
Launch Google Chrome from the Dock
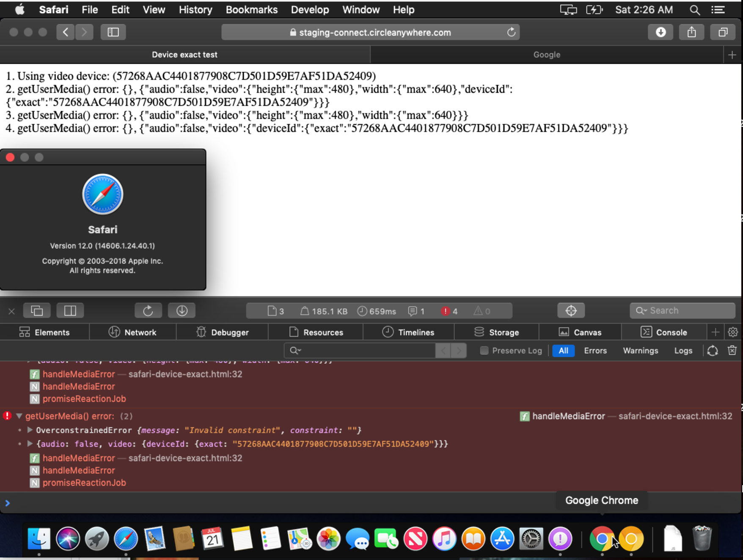pos(603,539)
